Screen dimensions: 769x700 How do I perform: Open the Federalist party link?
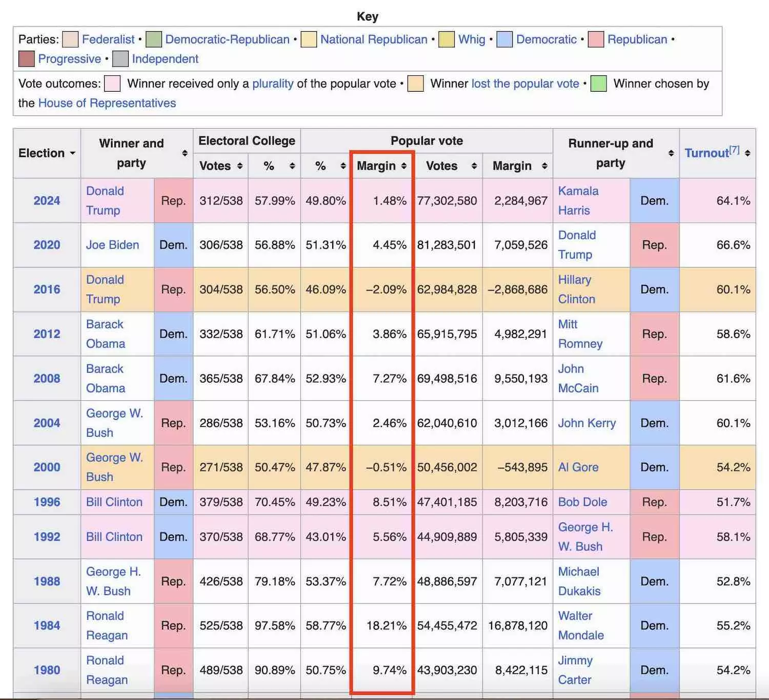tap(108, 39)
